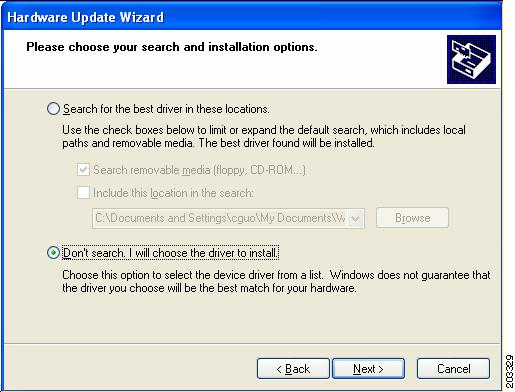Click the "Please choose your search" heading text

point(172,47)
